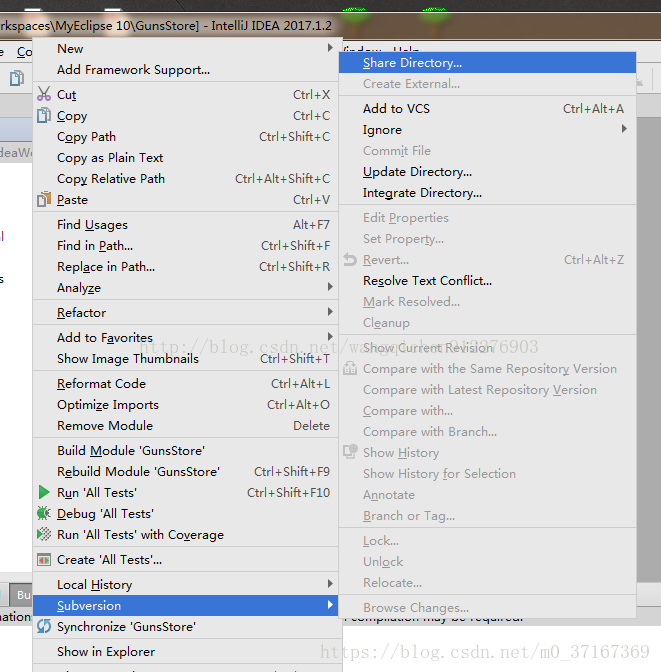Choose Find Usages
The image size is (661, 672).
[x=186, y=224]
